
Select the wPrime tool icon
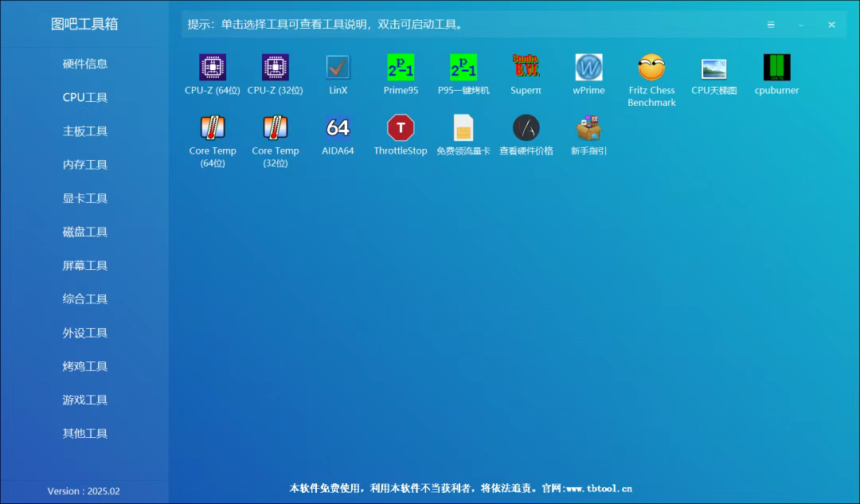pos(588,68)
